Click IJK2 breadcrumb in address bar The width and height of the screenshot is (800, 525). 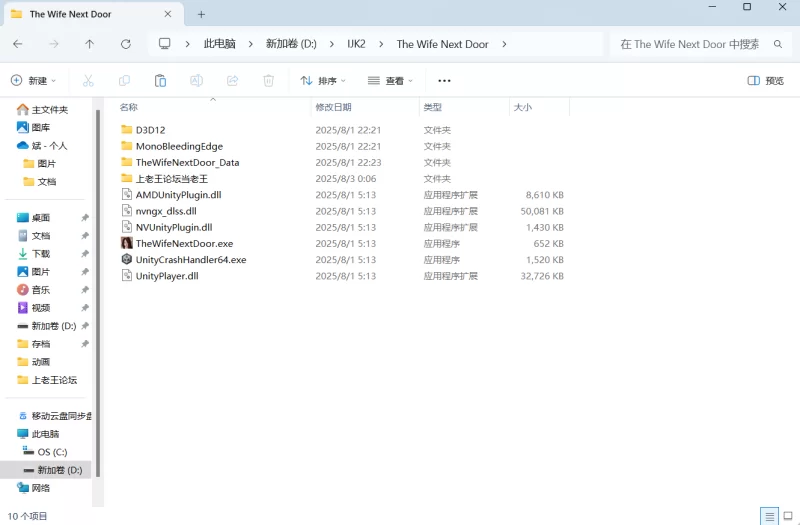click(x=357, y=44)
